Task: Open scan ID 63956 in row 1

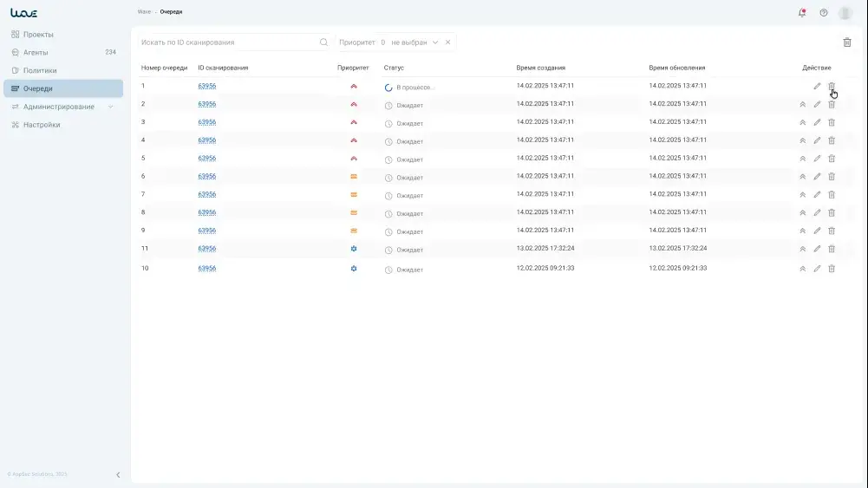Action: 207,86
